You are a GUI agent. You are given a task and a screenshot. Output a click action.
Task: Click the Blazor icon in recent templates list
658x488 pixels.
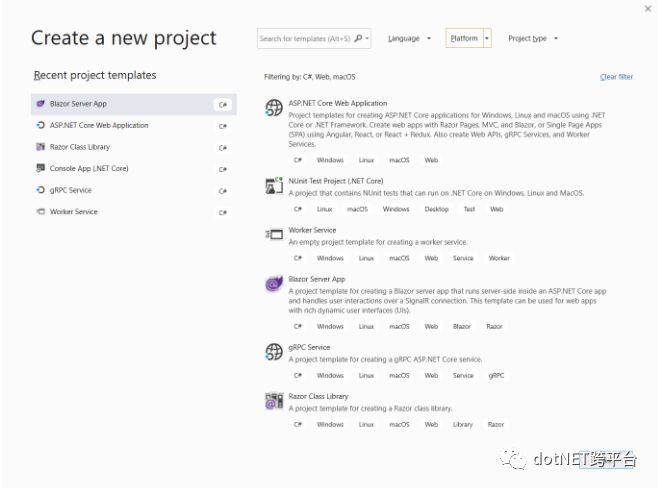coord(41,104)
